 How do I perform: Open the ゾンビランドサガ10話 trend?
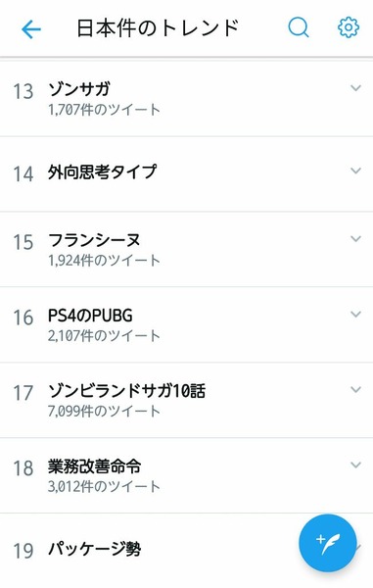186,401
